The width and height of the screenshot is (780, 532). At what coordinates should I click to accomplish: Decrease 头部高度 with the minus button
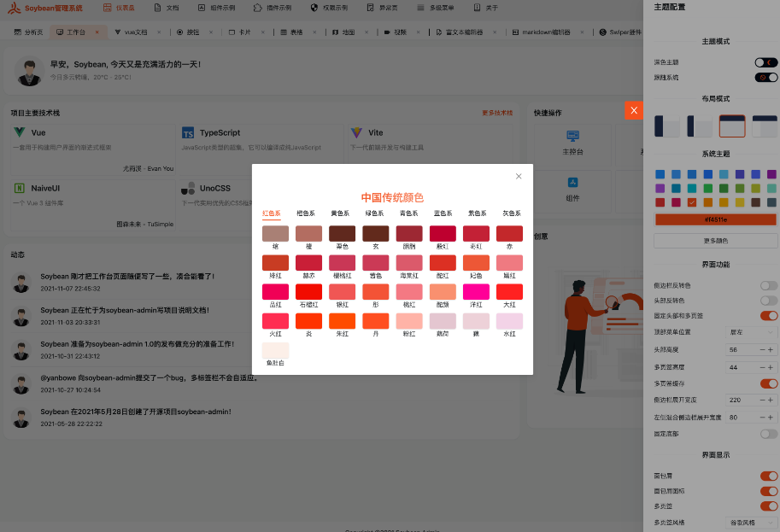[762, 350]
